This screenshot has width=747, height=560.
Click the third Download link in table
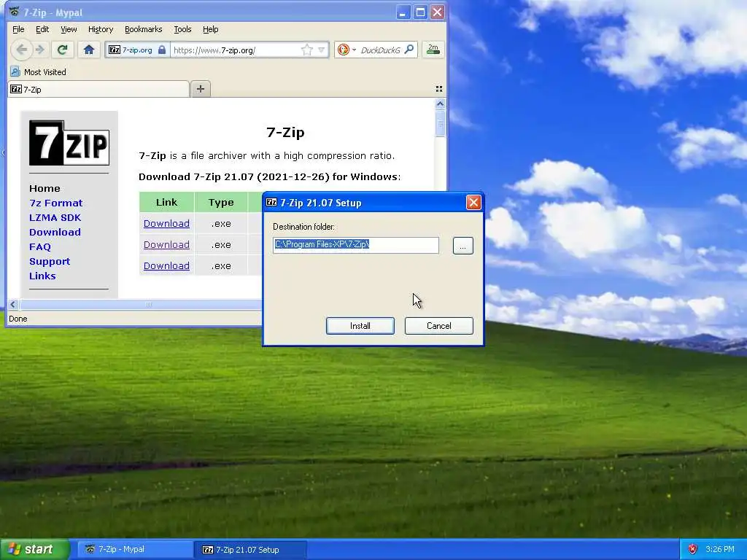[x=166, y=265]
